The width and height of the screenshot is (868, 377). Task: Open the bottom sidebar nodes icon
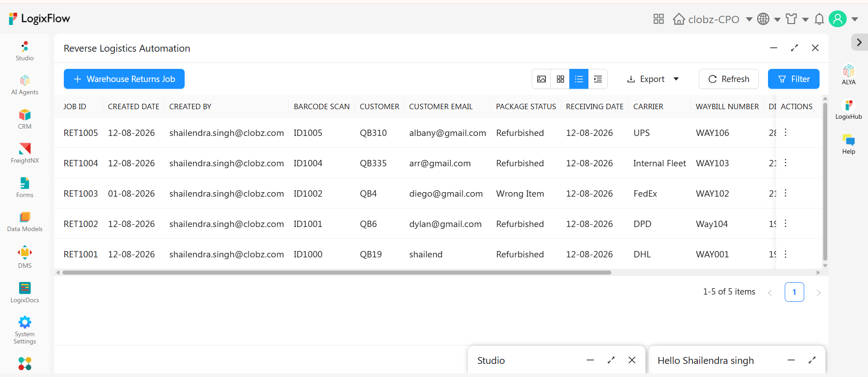tap(24, 363)
